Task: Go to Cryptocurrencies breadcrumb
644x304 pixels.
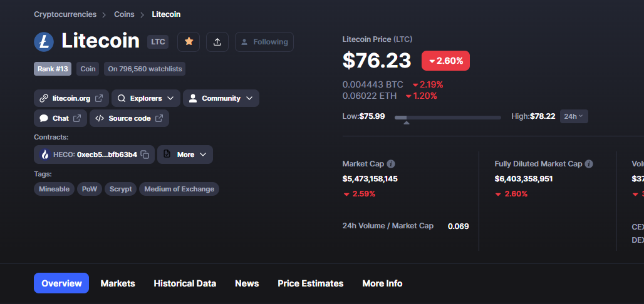Action: 65,14
